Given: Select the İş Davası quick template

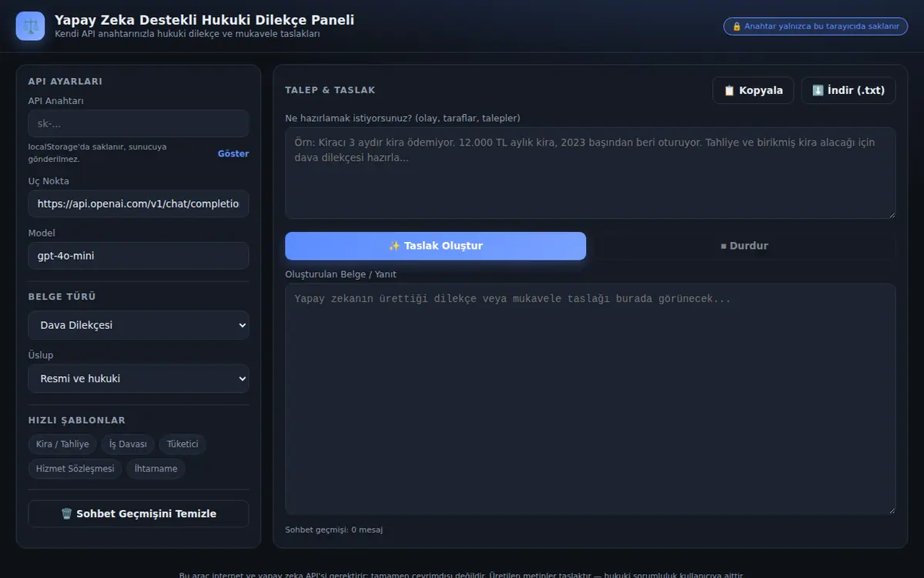Looking at the screenshot, I should pyautogui.click(x=128, y=444).
